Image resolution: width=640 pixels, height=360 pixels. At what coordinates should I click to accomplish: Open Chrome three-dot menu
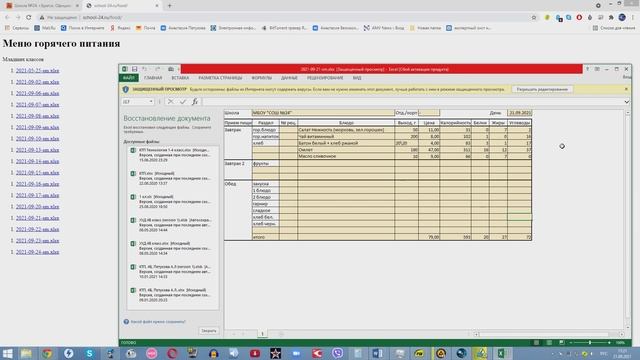coord(633,17)
